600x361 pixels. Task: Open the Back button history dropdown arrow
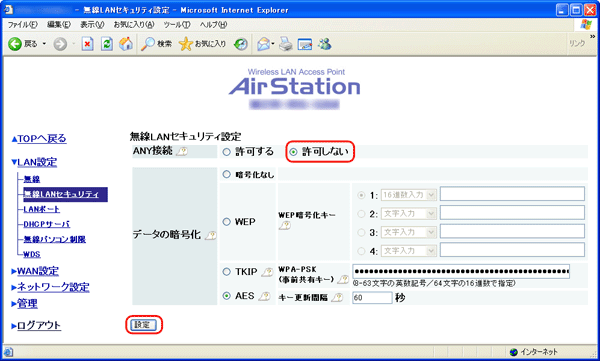[x=44, y=44]
